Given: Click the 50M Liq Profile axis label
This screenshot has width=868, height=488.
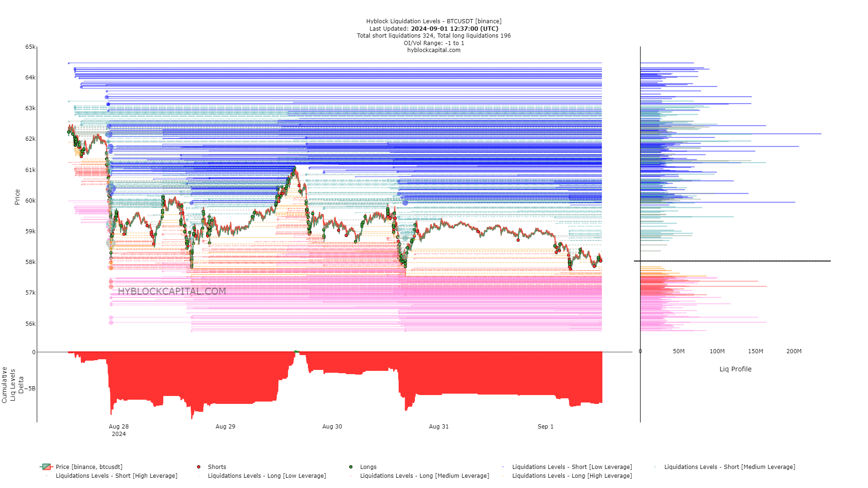Looking at the screenshot, I should click(679, 351).
